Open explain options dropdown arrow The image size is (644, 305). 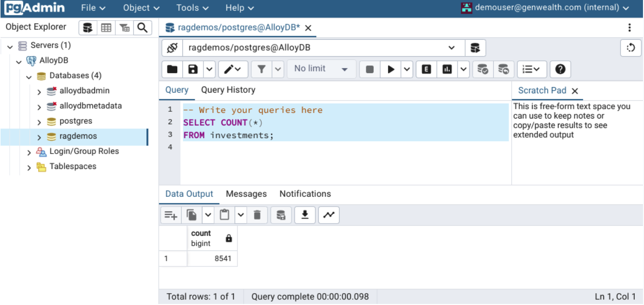coord(464,69)
